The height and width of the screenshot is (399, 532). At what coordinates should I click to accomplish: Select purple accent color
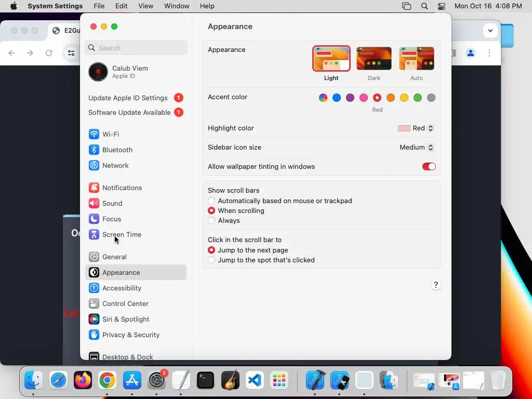point(350,98)
